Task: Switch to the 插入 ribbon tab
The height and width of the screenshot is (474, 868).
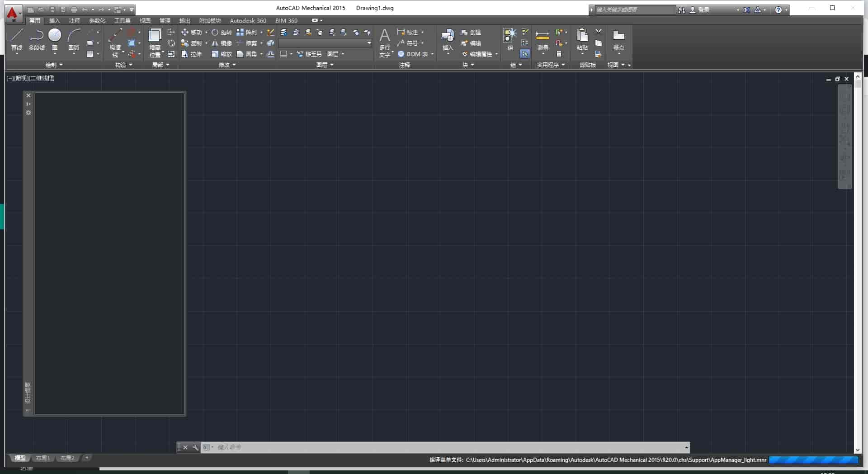Action: tap(54, 20)
